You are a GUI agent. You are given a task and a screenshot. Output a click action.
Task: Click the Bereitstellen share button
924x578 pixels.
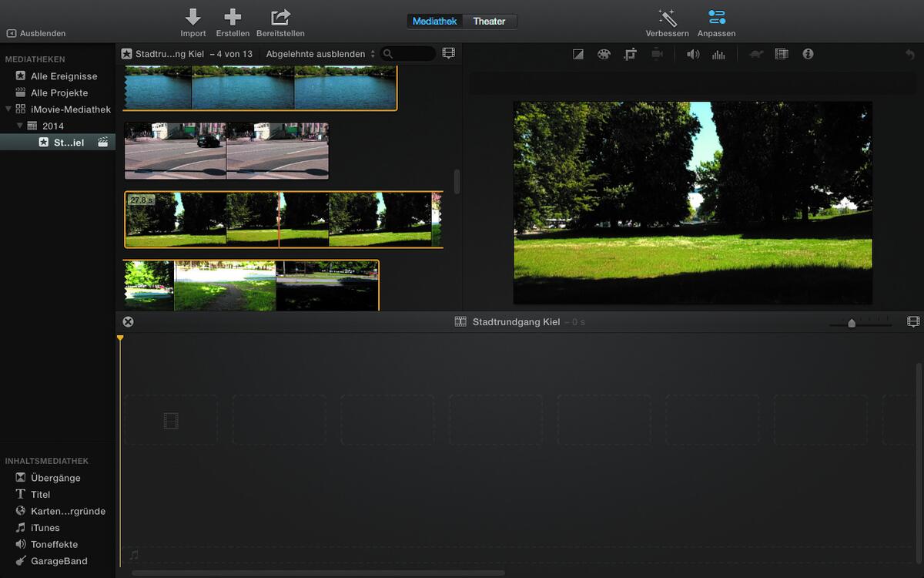[x=280, y=21]
